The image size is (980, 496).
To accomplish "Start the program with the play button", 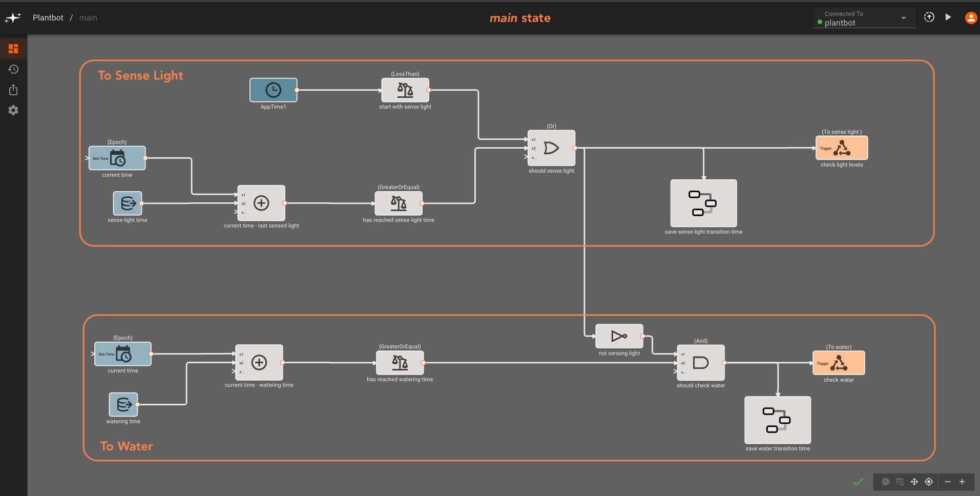I will pos(948,17).
